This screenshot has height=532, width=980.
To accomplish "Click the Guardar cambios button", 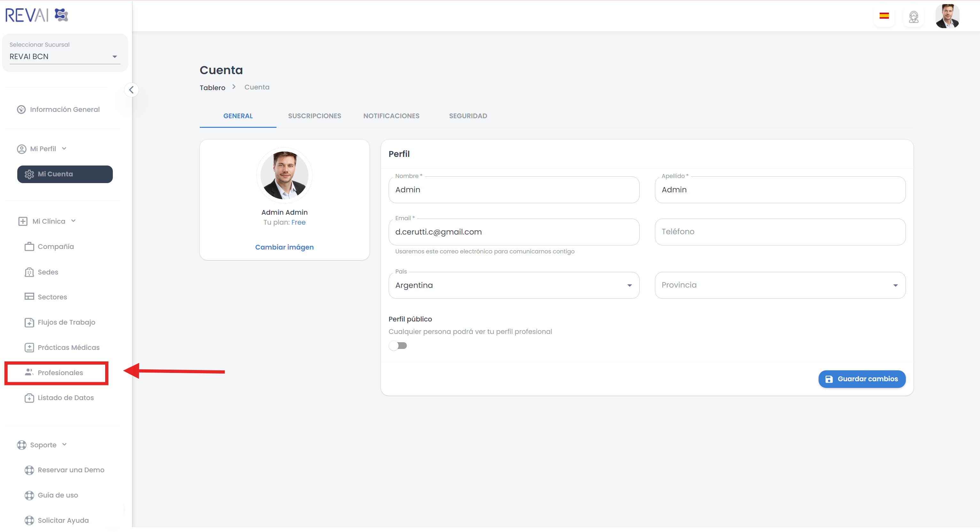I will point(862,379).
